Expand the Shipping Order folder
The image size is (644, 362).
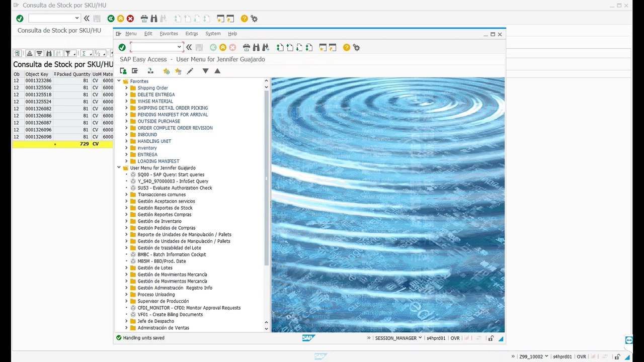pyautogui.click(x=126, y=88)
